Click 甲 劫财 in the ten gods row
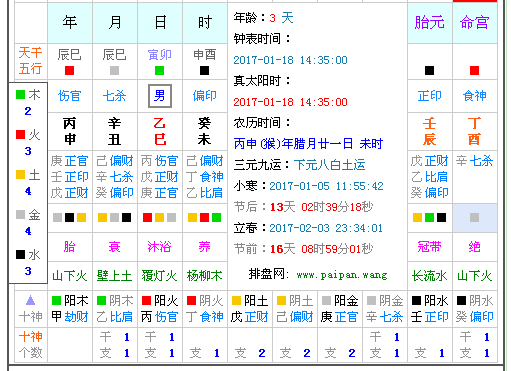This screenshot has height=371, width=511. tap(70, 317)
